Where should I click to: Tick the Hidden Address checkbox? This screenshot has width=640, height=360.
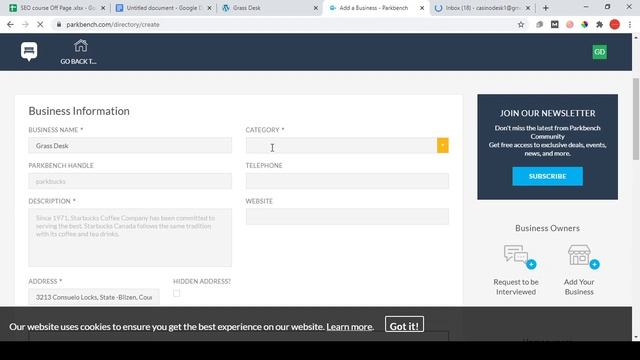click(x=176, y=293)
